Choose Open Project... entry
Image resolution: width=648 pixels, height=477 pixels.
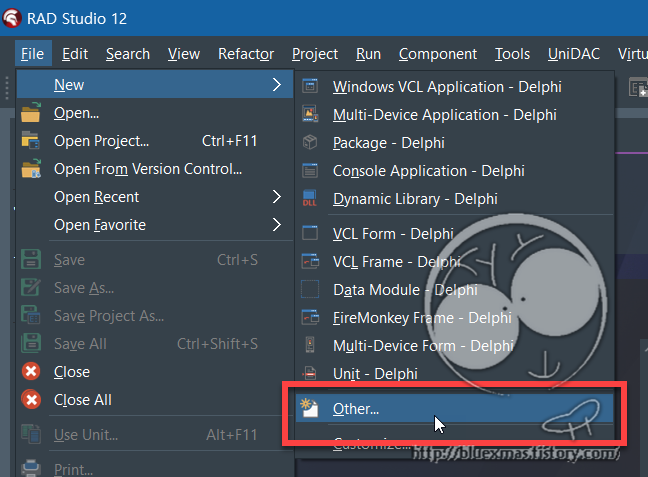click(155, 141)
